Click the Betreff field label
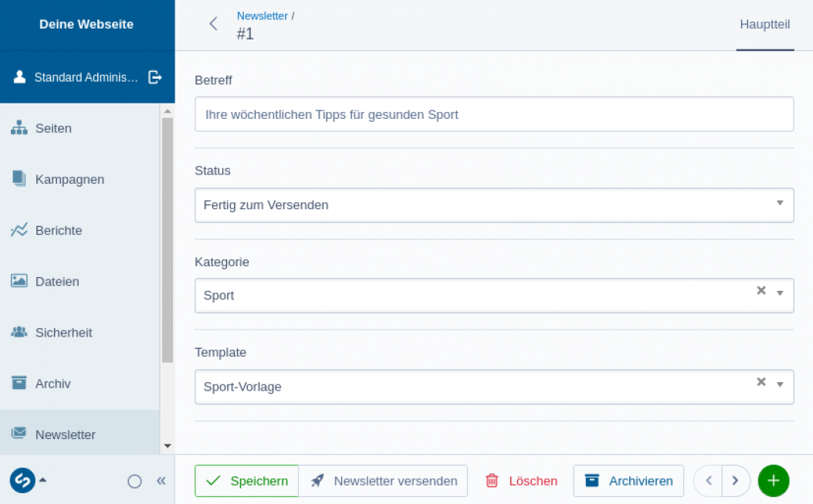The image size is (813, 504). [x=213, y=80]
